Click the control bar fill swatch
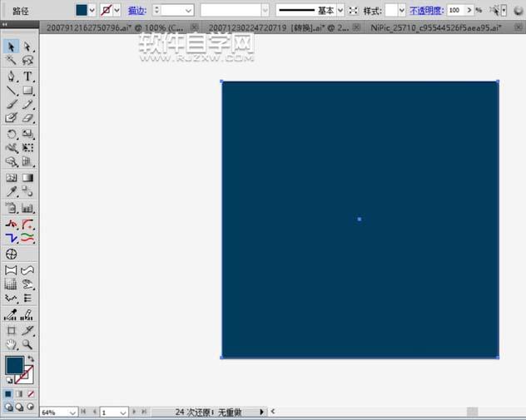Viewport: 526px width, 420px height. 82,10
